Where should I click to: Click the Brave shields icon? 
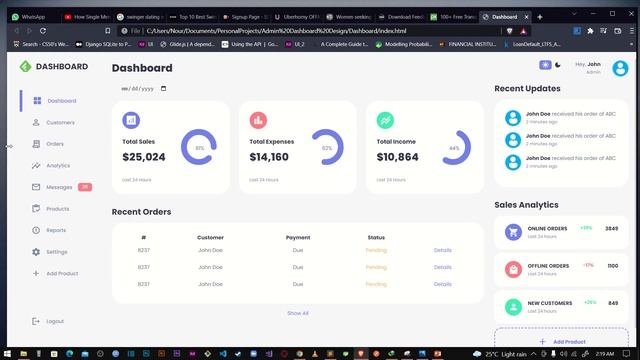(509, 31)
